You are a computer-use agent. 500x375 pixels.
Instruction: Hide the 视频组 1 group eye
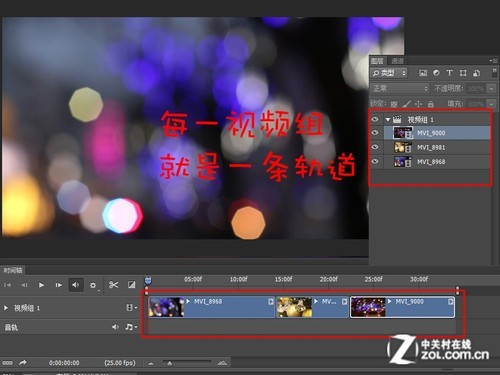(x=375, y=119)
